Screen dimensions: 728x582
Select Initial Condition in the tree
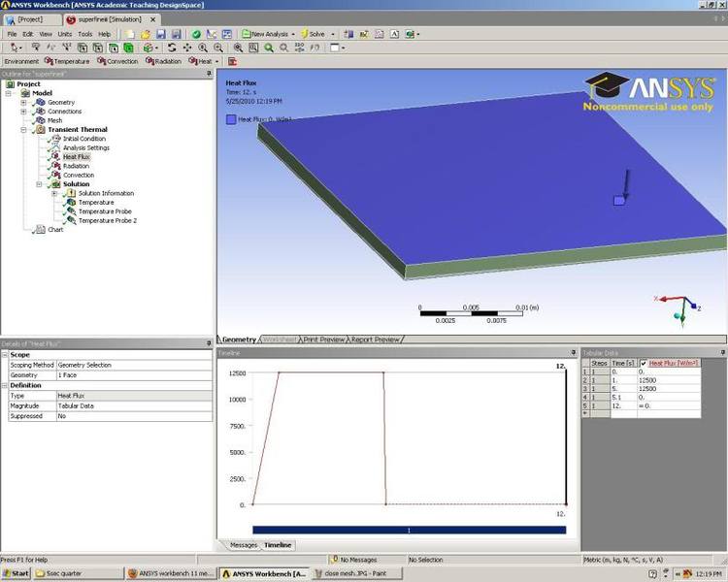[x=84, y=139]
